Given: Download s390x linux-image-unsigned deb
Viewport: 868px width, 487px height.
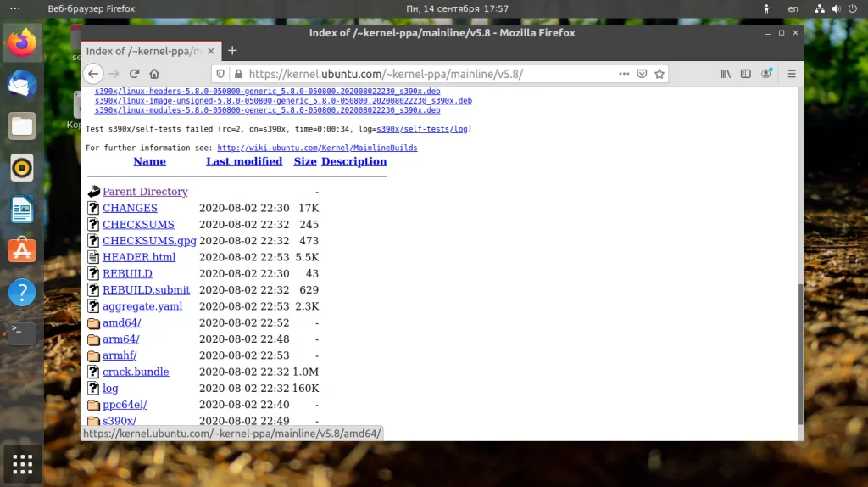Looking at the screenshot, I should pos(283,101).
